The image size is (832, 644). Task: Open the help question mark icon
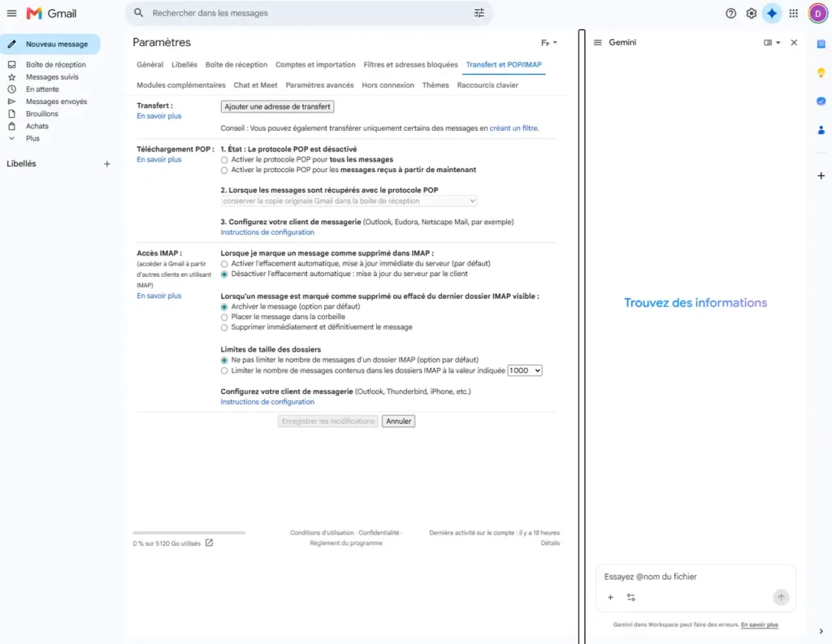pos(730,13)
